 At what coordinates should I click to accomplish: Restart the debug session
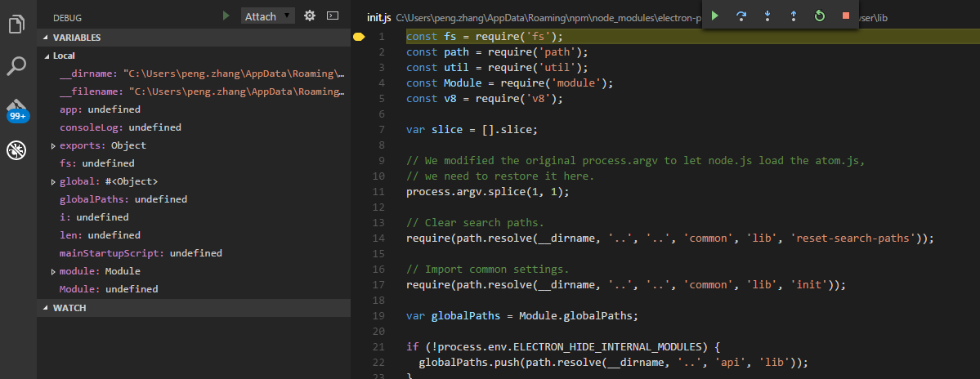tap(820, 16)
